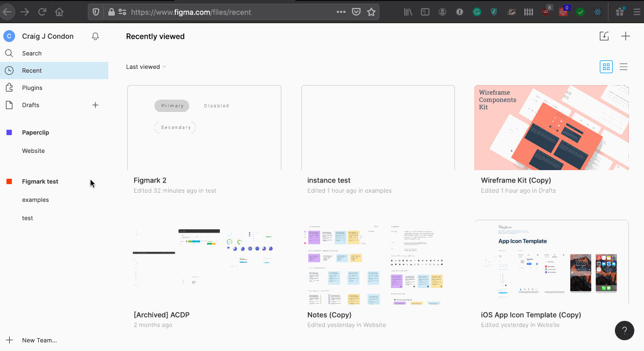Click the Figmark 2 file title

(x=150, y=180)
